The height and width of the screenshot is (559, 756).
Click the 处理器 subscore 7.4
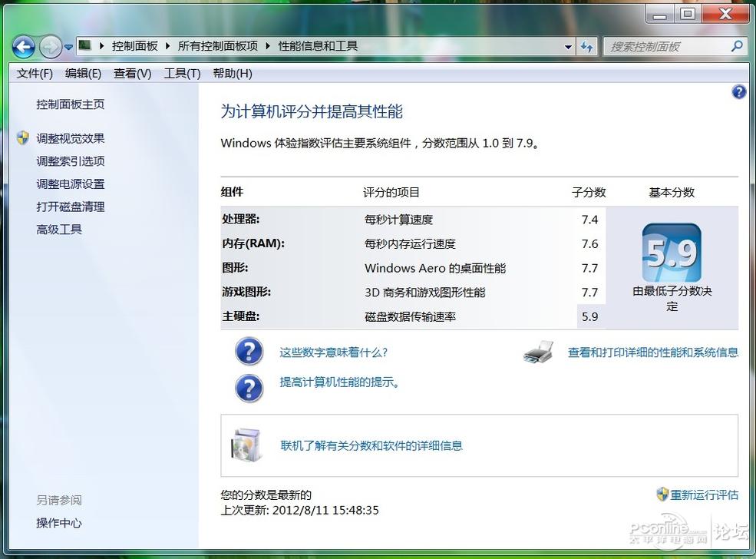coord(589,220)
